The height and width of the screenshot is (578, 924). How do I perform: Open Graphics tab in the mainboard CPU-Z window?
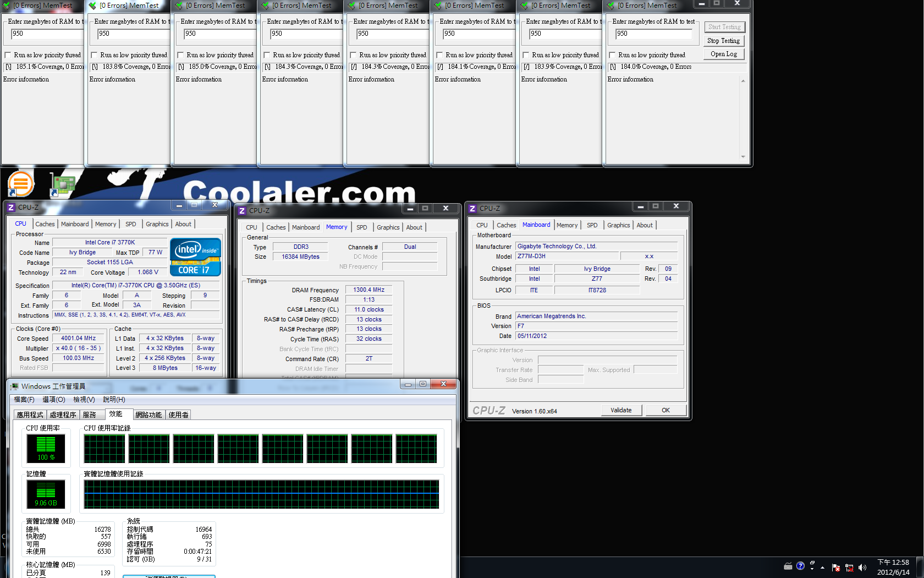click(x=618, y=225)
